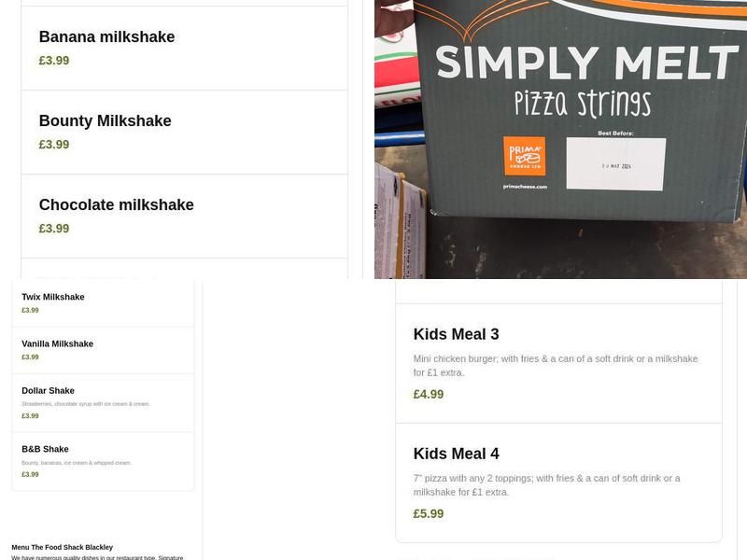The image size is (747, 560).
Task: Select the Twix Milkshake item
Action: click(x=52, y=297)
